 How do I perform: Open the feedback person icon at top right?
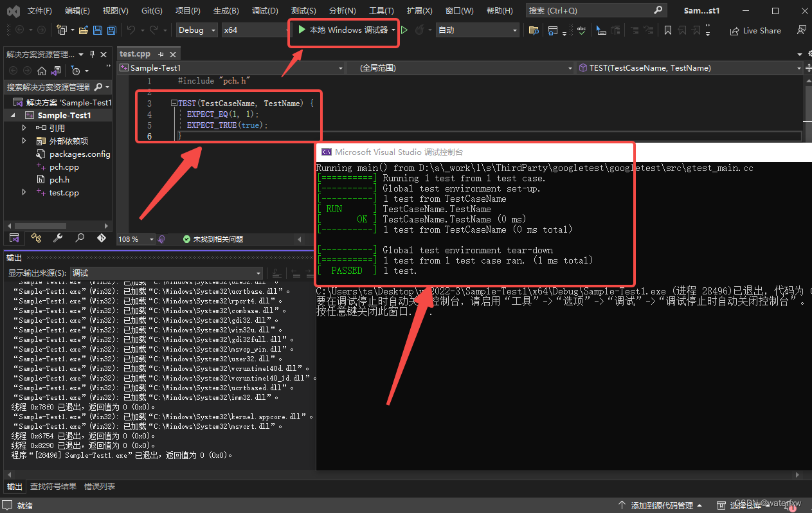coord(801,30)
